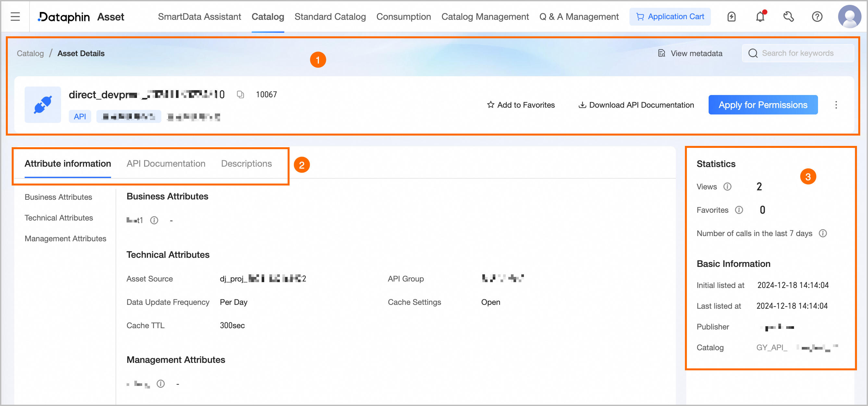
Task: Click Apply for Permissions button
Action: [763, 105]
